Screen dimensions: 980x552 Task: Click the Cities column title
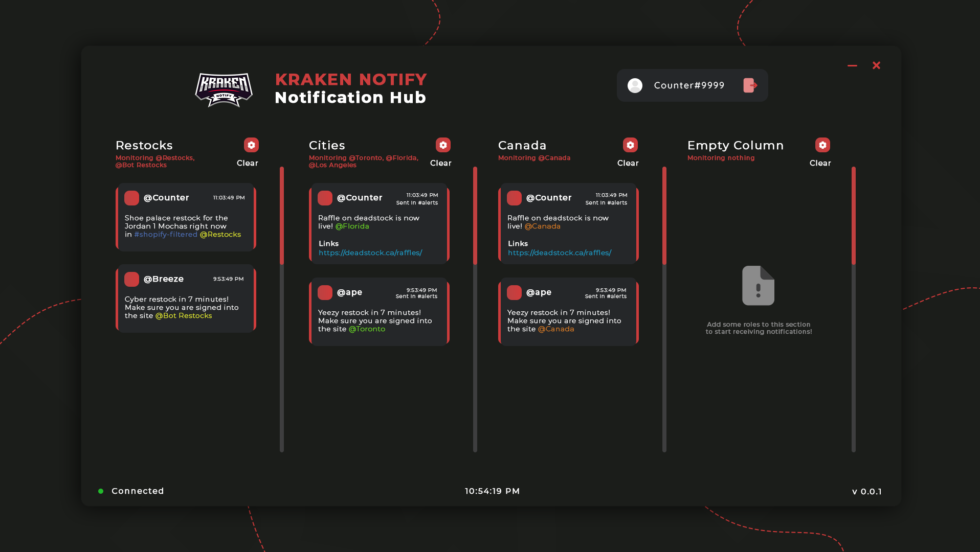pyautogui.click(x=327, y=146)
